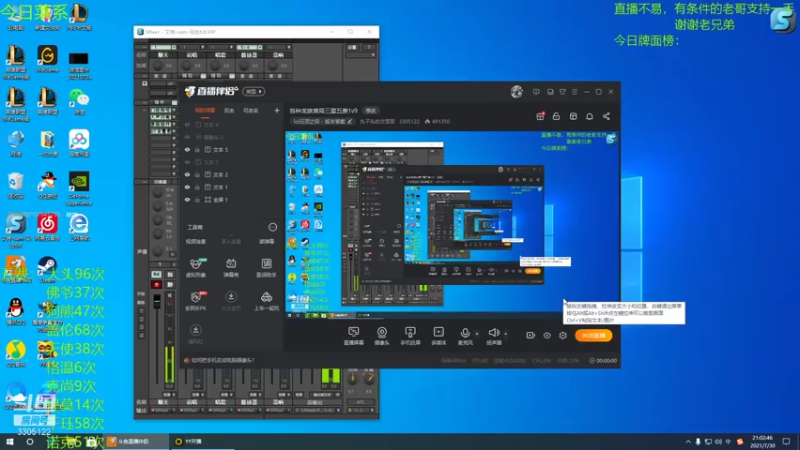Adjust the main volume fader in Mixer
The image size is (800, 450).
point(157,302)
